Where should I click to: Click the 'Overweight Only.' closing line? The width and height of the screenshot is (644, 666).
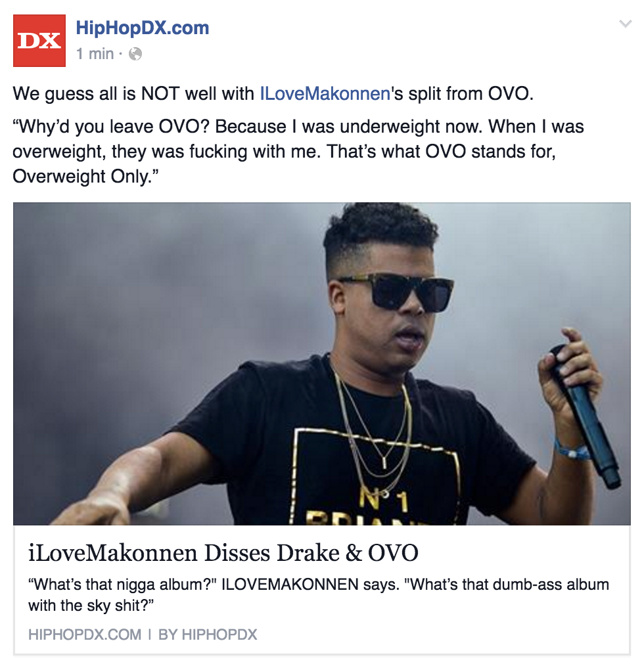[x=85, y=177]
